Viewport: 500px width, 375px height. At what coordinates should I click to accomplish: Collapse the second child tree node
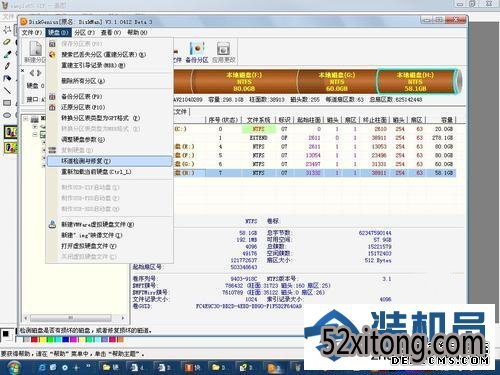pos(35,134)
